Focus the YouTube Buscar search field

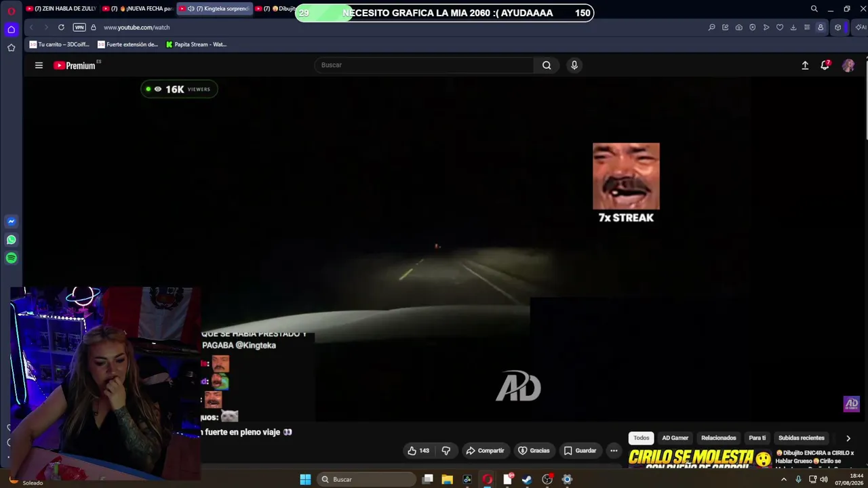[x=424, y=65]
